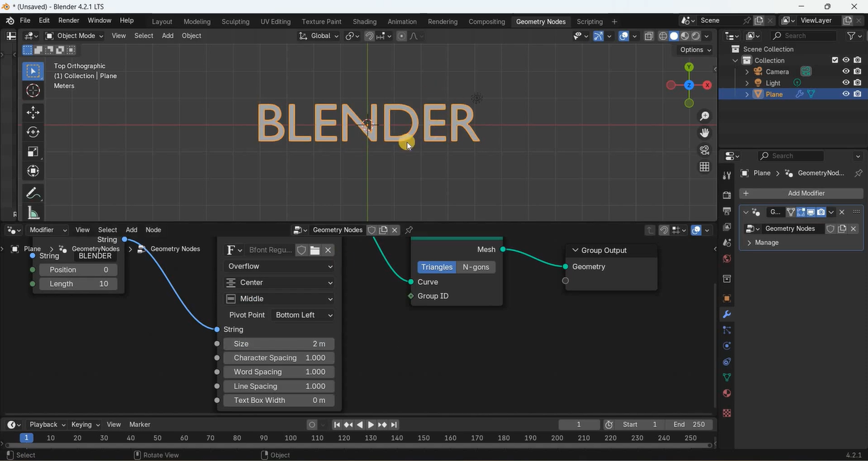
Task: Activate the Select Box tool
Action: pyautogui.click(x=33, y=71)
